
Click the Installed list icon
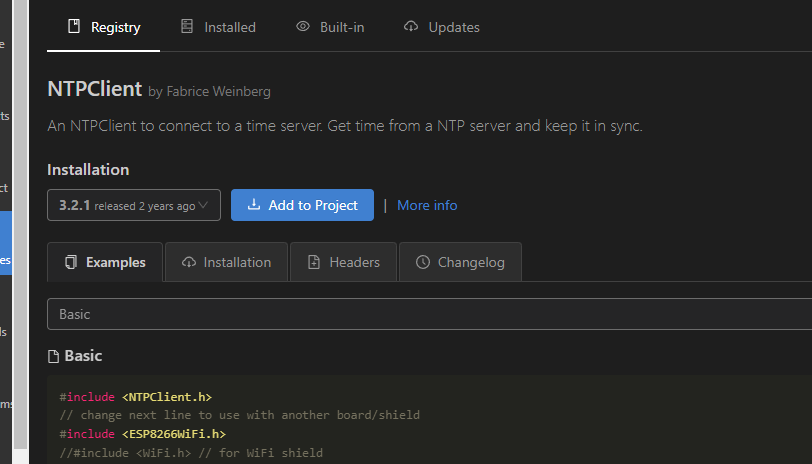tap(187, 26)
